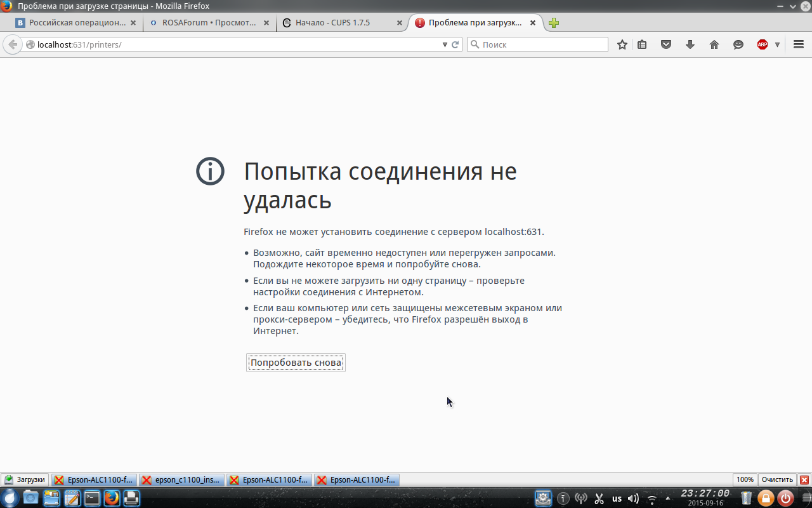This screenshot has width=812, height=508.
Task: Click the Adblock Plus ABP icon
Action: (x=763, y=44)
